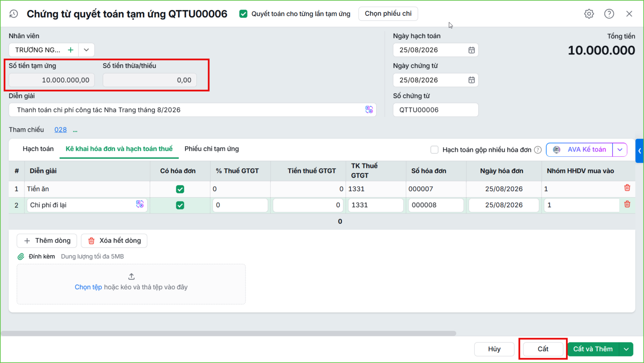This screenshot has height=363, width=644.
Task: Expand Cất và Thêm dropdown arrow
Action: [x=626, y=349]
